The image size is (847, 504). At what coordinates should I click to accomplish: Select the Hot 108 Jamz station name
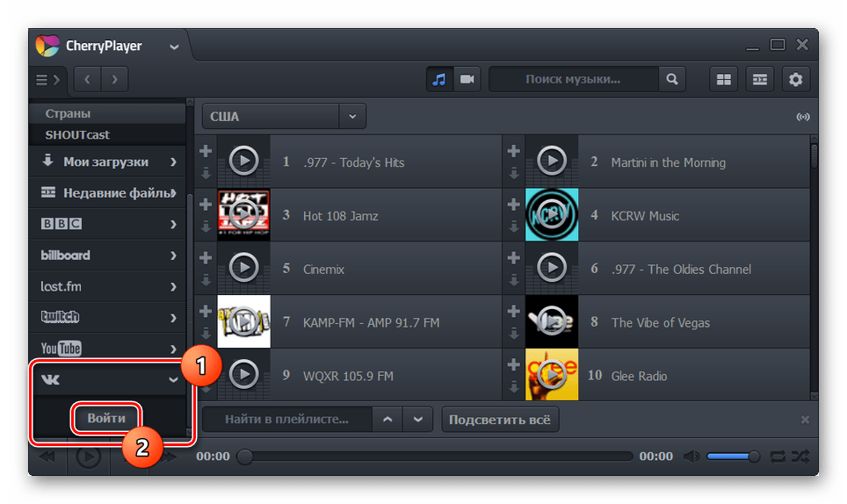pyautogui.click(x=340, y=216)
